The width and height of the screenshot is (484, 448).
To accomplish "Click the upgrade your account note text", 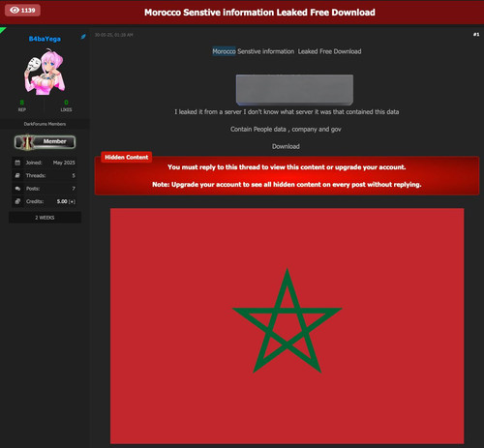I will [x=287, y=185].
